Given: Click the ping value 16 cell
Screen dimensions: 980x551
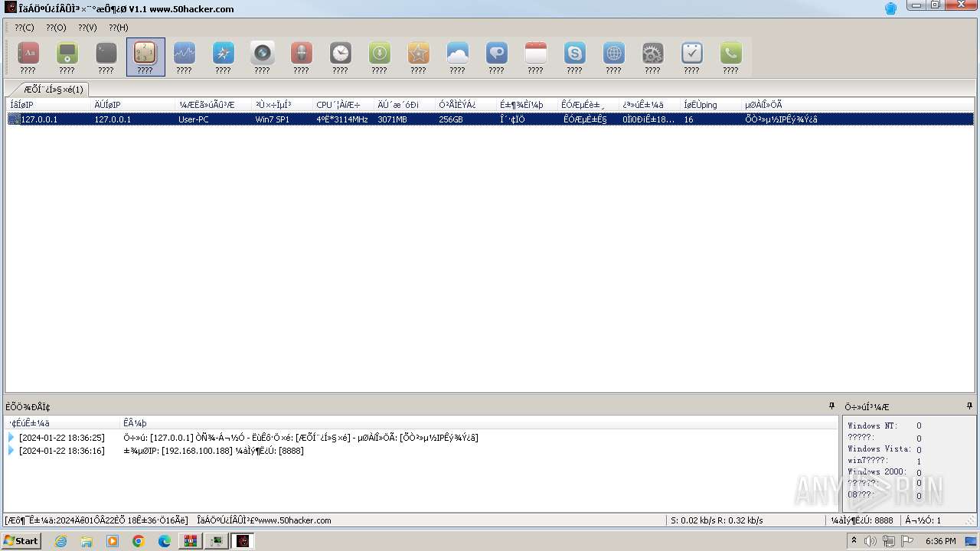Looking at the screenshot, I should click(x=688, y=119).
